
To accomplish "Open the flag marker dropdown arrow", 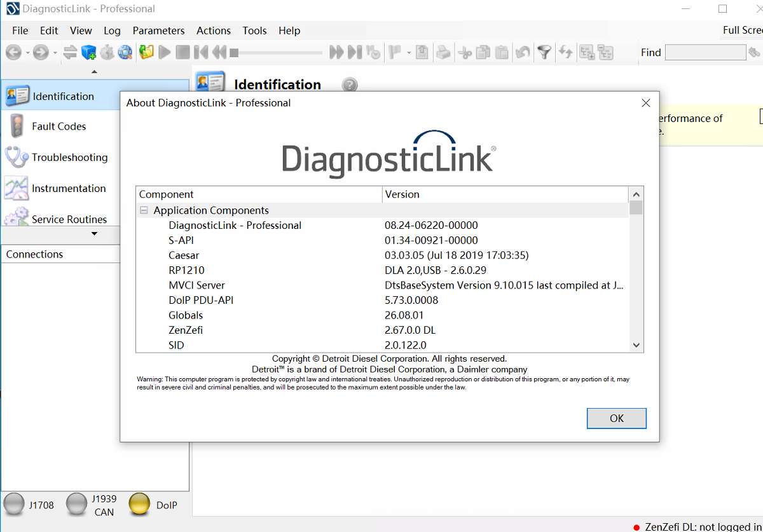I will [408, 53].
